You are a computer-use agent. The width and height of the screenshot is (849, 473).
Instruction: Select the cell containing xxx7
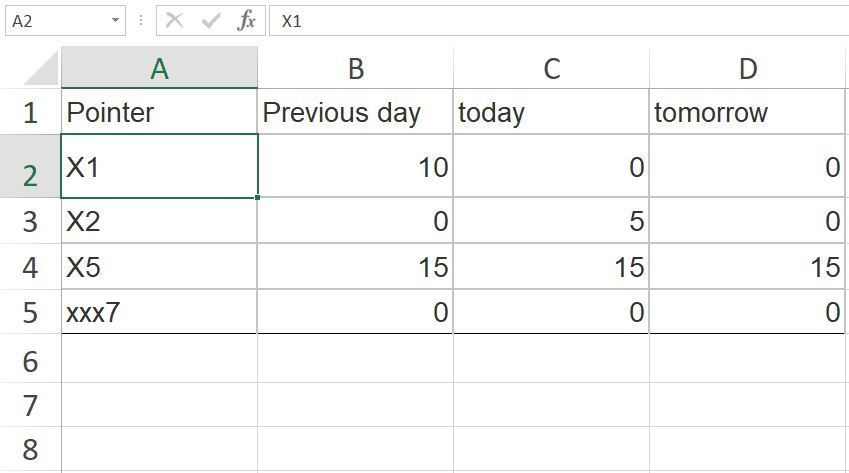(x=159, y=313)
